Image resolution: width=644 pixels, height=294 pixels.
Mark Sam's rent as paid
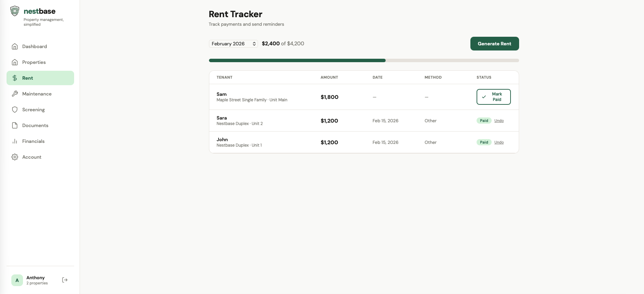493,97
